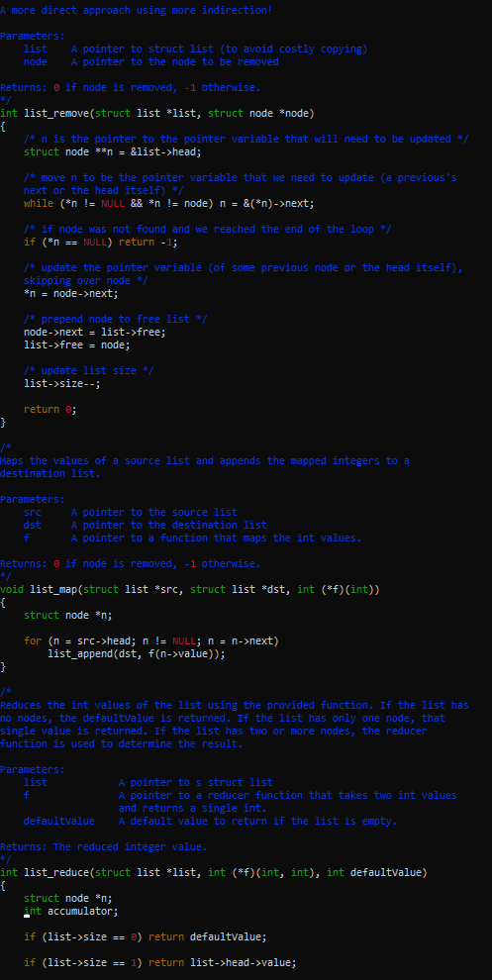This screenshot has height=980, width=492.
Task: Click the "int accumulator;" declaration
Action: pos(70,911)
